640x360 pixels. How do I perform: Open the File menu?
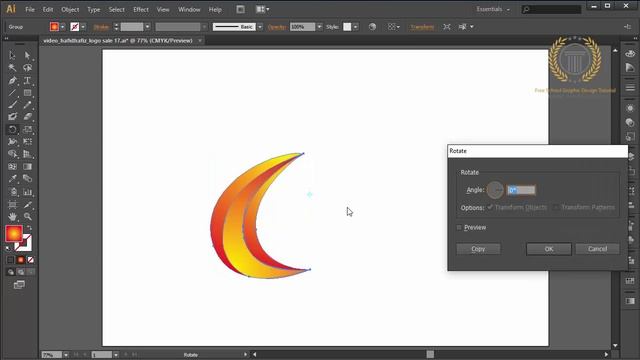point(30,9)
